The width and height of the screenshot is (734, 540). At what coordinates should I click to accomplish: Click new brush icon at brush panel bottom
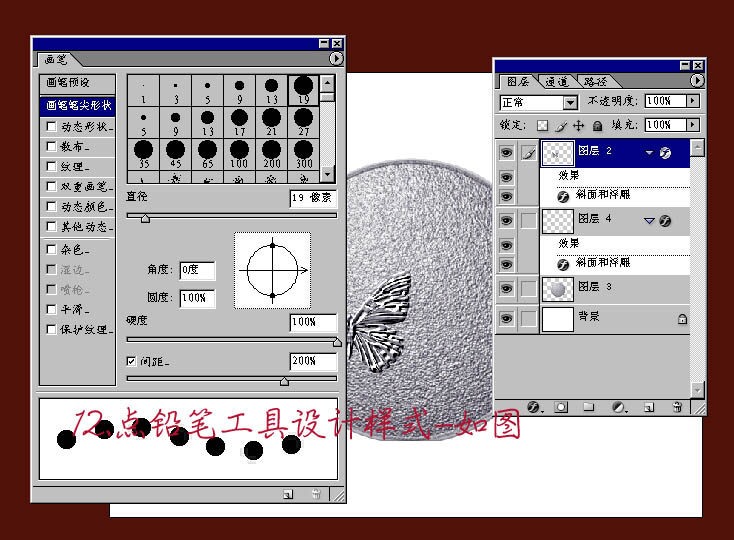coord(288,494)
